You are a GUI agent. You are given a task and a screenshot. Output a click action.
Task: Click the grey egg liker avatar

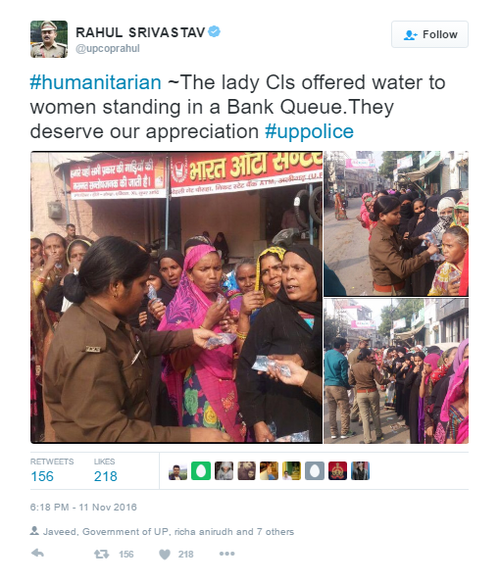tap(314, 471)
